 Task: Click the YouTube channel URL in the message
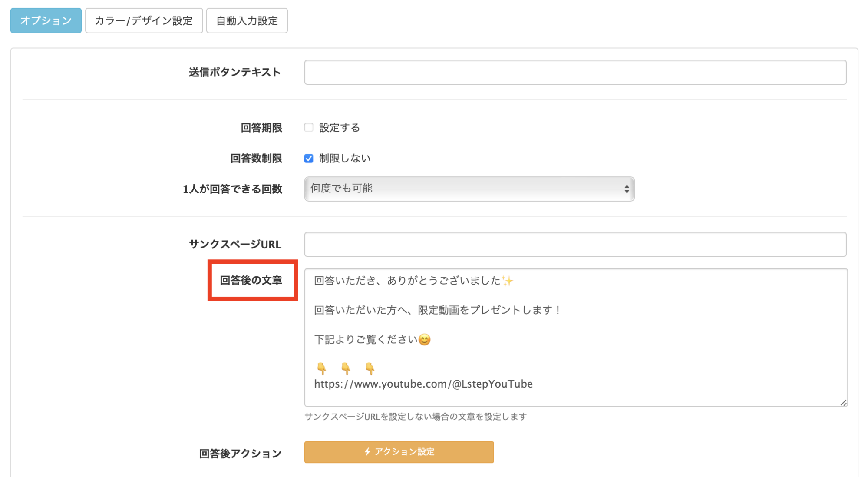423,384
